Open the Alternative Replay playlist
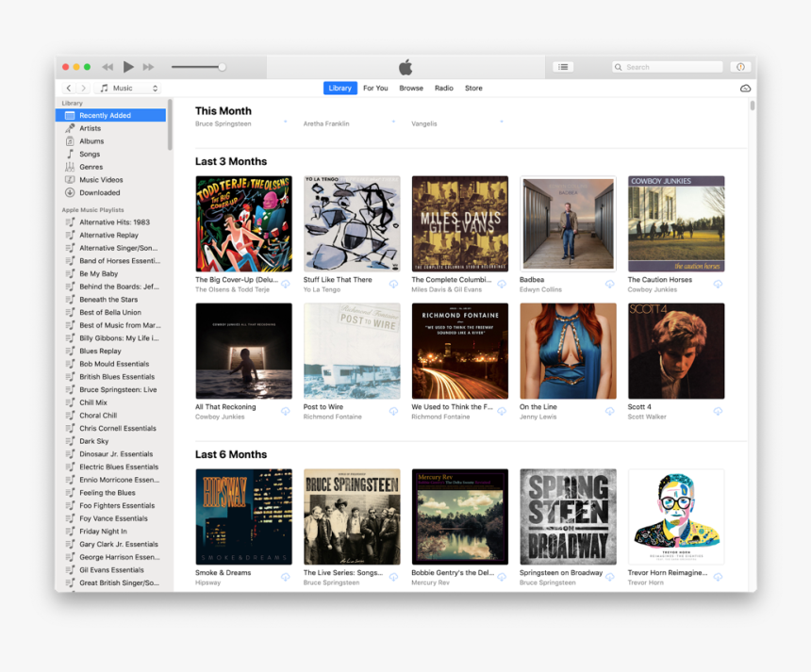Screen dimensions: 811x672 pyautogui.click(x=110, y=236)
